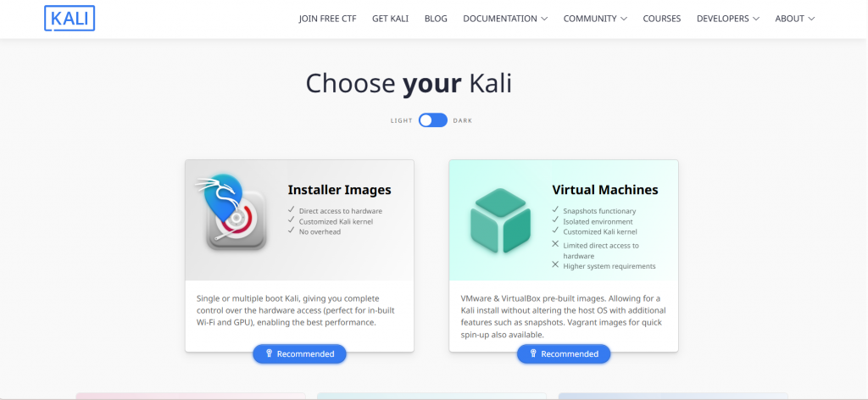Viewport: 868px width, 400px height.
Task: Expand the About dropdown menu
Action: pyautogui.click(x=795, y=19)
